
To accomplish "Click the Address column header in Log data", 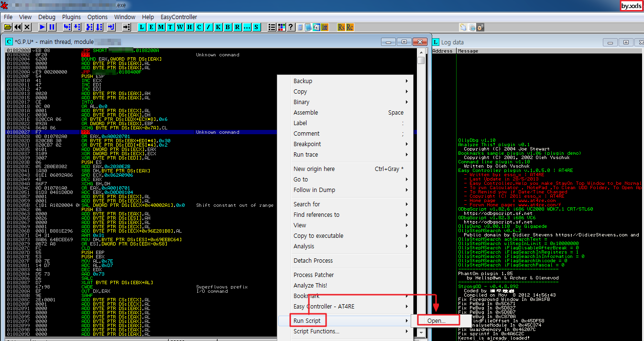I will click(x=444, y=51).
